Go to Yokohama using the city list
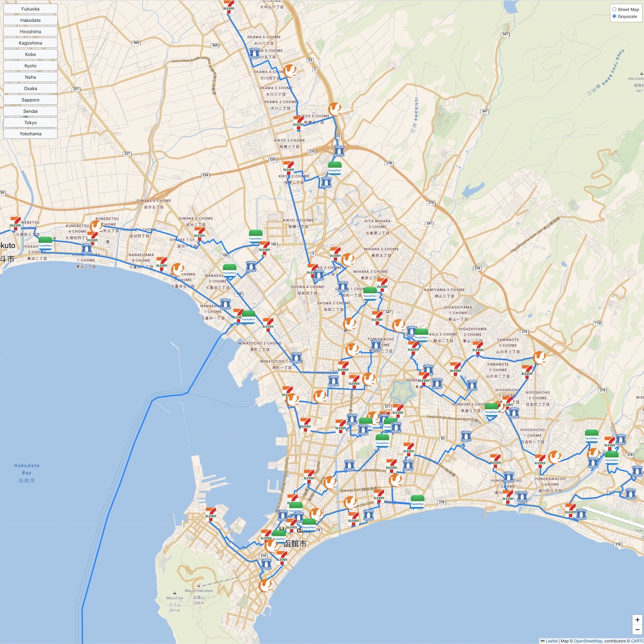The width and height of the screenshot is (644, 644). coord(30,134)
